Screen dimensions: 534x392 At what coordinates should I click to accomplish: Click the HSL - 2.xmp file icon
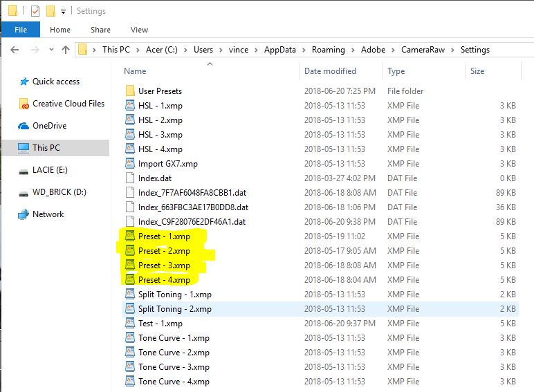[x=130, y=120]
